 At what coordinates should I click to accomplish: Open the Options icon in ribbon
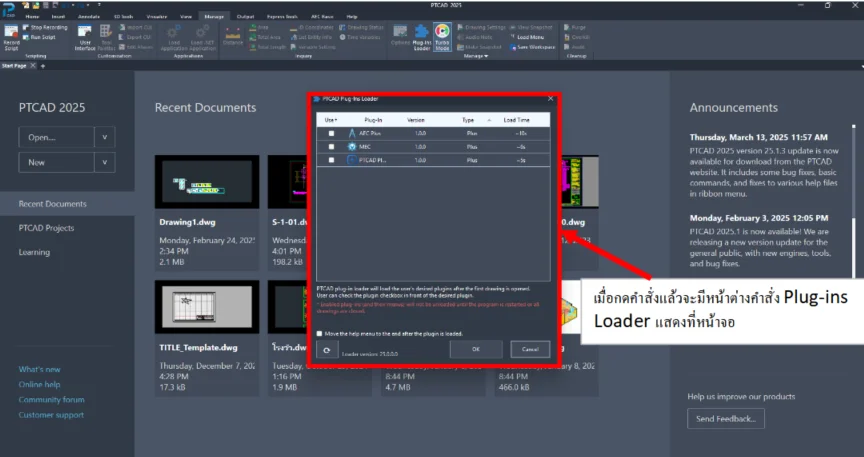[x=400, y=36]
